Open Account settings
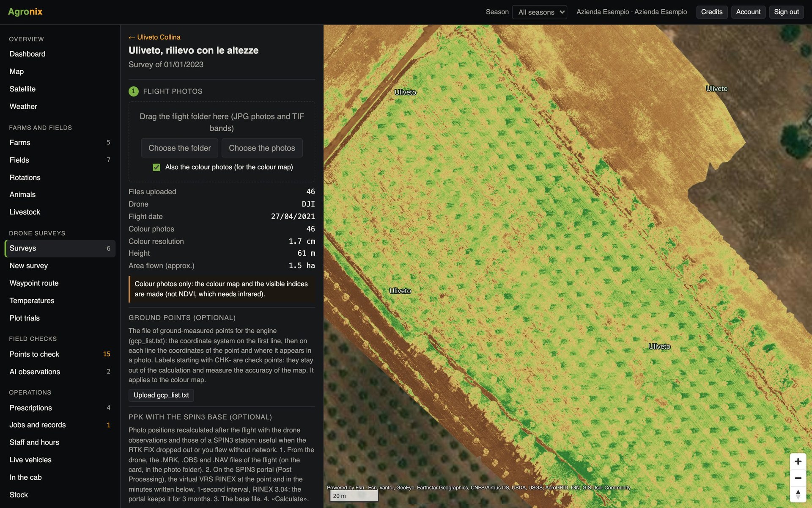 click(x=748, y=12)
